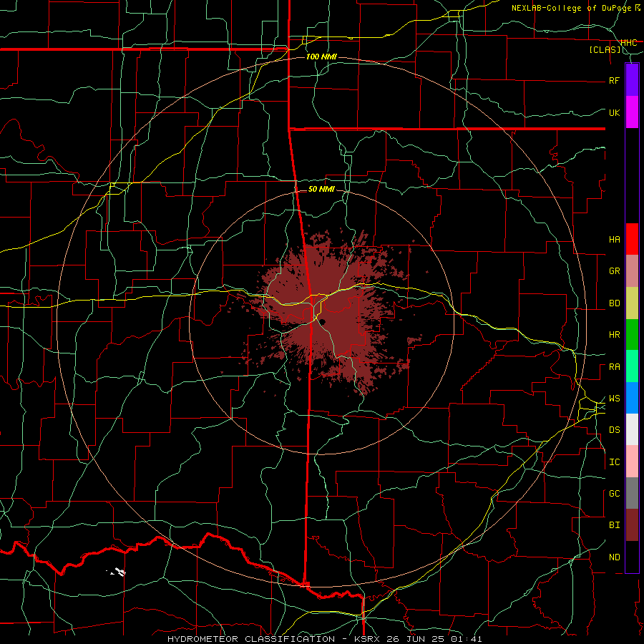The width and height of the screenshot is (644, 644).
Task: Click the HR legend label
Action: click(x=615, y=335)
